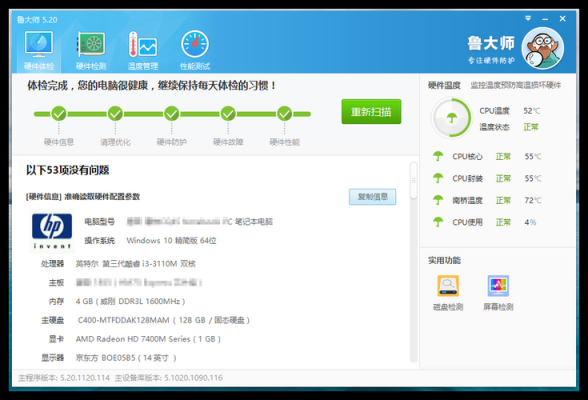Click the umbrella icon beside CPU使用
This screenshot has height=400, width=588.
point(438,222)
